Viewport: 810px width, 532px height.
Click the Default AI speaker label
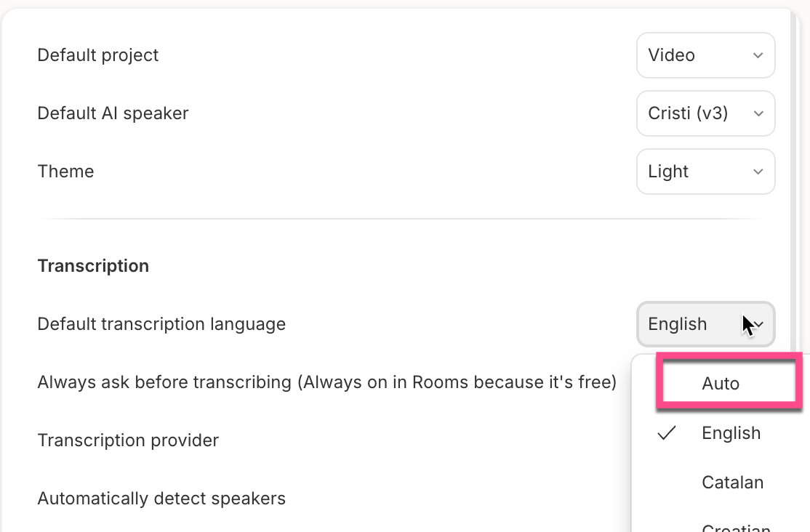(113, 113)
